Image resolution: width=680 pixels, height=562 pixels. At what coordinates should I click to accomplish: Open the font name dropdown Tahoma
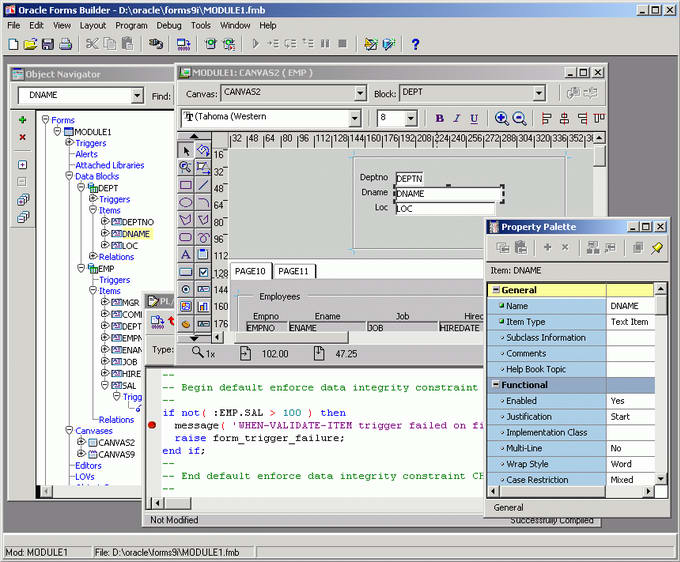click(x=355, y=118)
